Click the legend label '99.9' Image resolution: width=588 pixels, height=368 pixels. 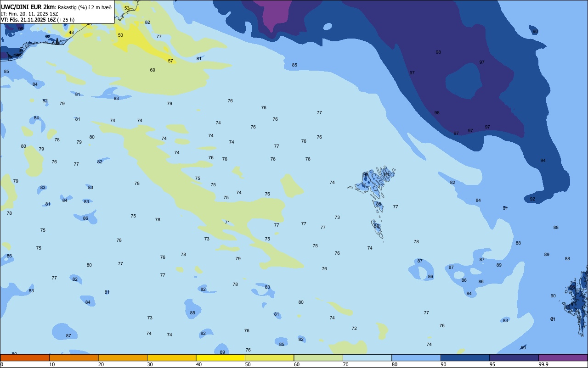[x=543, y=364]
